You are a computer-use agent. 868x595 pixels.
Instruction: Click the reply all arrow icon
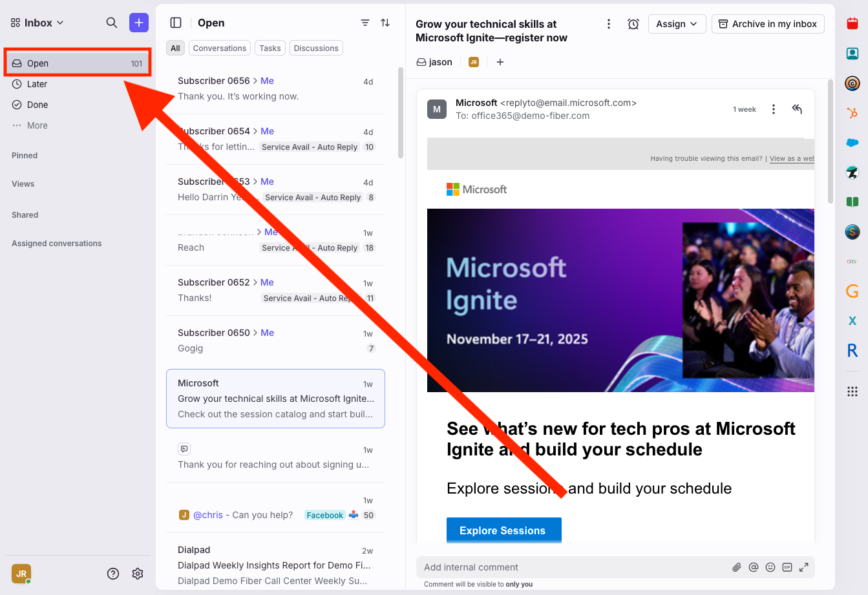click(797, 109)
